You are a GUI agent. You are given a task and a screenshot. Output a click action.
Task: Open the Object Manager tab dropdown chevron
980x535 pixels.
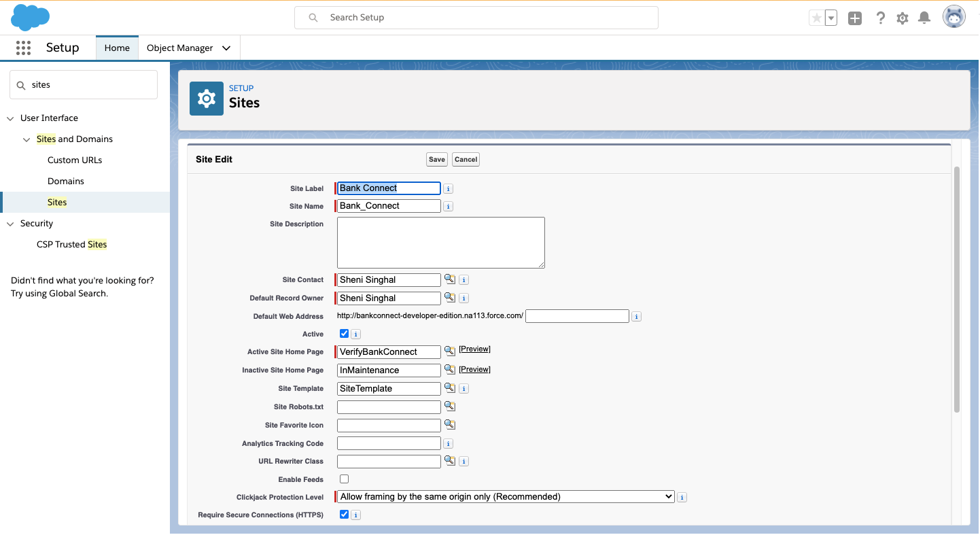(226, 48)
